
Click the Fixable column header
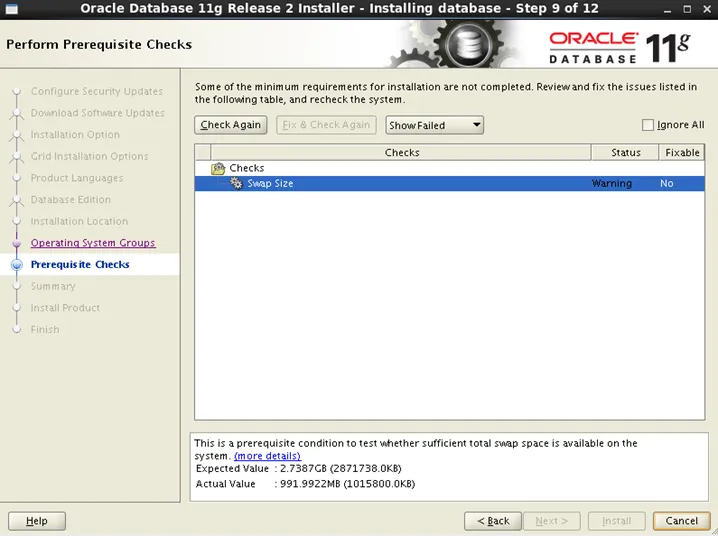(682, 152)
